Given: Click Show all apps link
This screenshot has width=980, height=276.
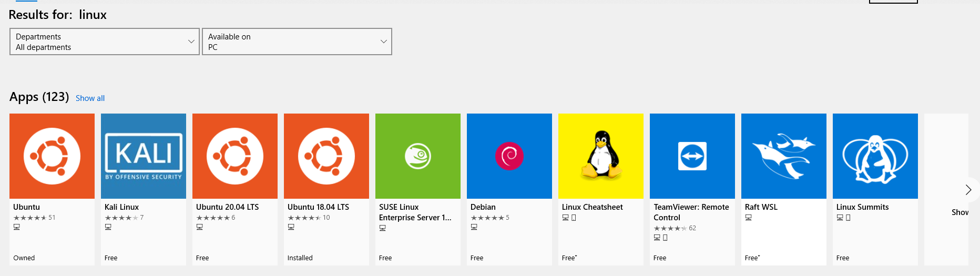Looking at the screenshot, I should [x=90, y=98].
